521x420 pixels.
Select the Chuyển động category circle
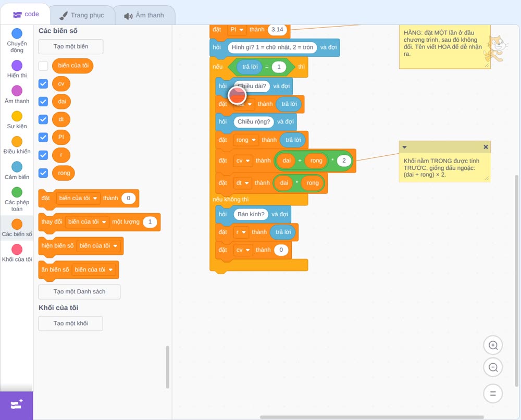pos(17,33)
